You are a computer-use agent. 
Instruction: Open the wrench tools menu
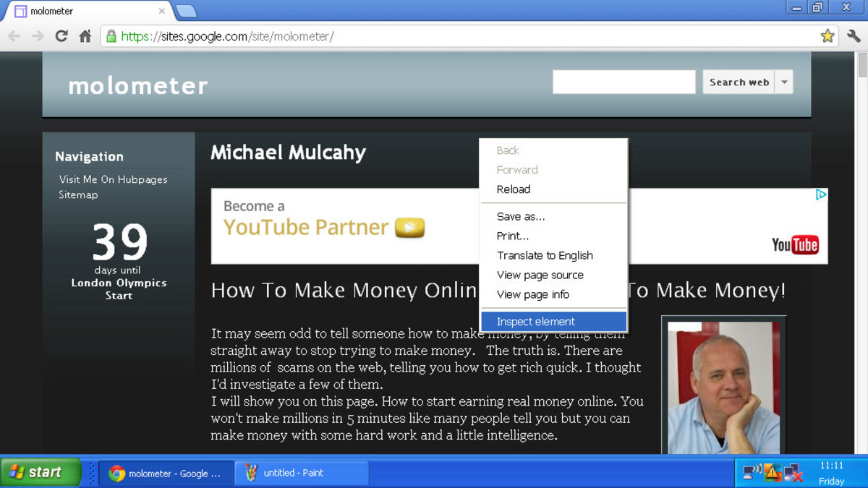854,34
